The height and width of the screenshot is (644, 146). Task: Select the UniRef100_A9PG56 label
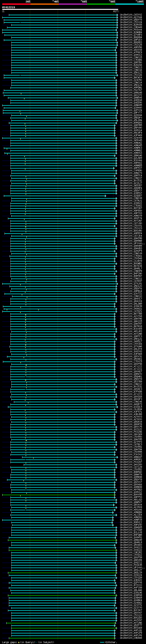click(x=131, y=48)
